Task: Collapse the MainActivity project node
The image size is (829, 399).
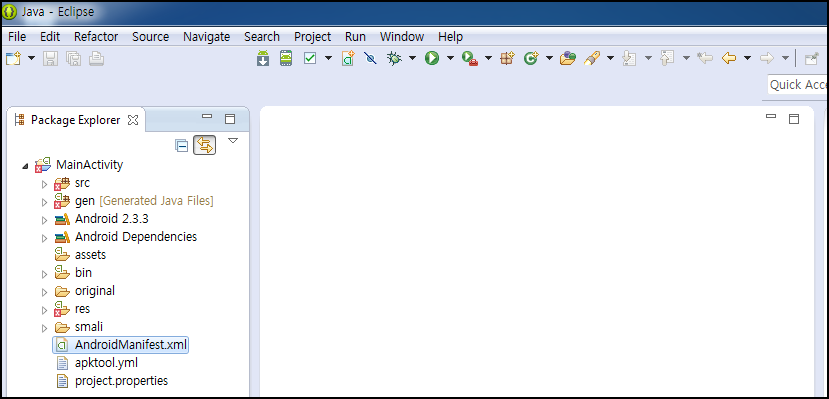Action: (x=25, y=166)
